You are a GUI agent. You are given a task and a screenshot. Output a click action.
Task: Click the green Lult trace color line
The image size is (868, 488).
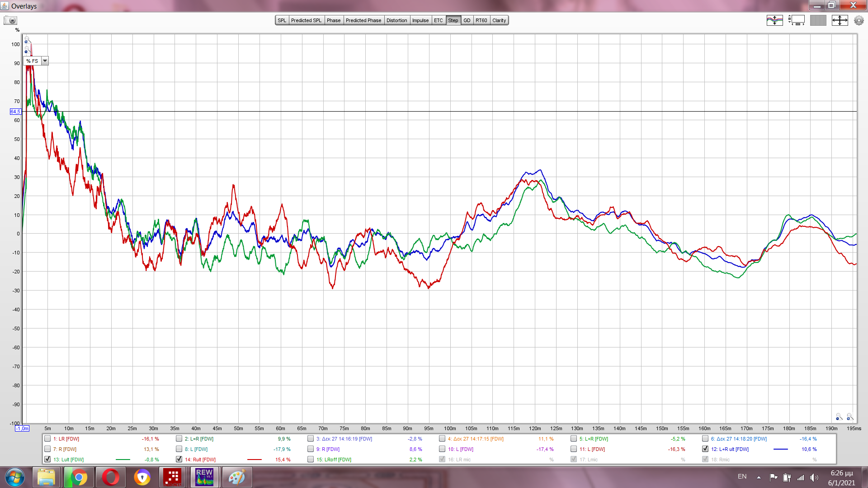coord(123,460)
